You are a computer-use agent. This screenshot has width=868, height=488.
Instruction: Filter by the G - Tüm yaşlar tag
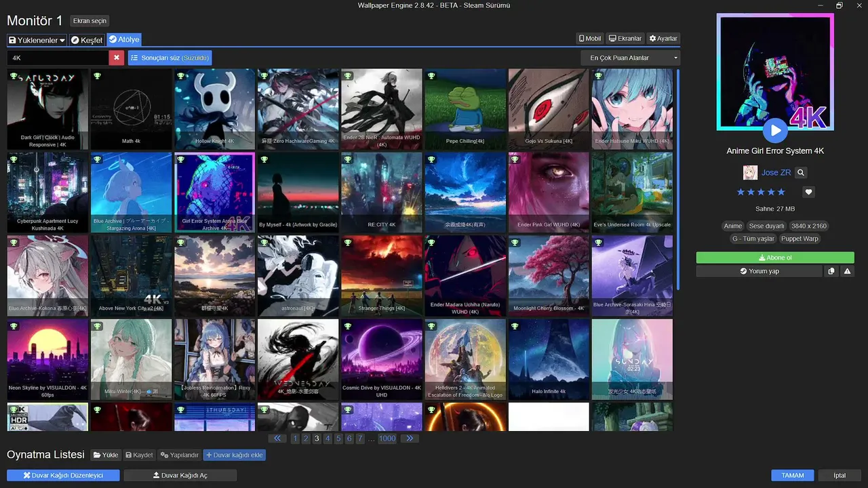pyautogui.click(x=753, y=239)
